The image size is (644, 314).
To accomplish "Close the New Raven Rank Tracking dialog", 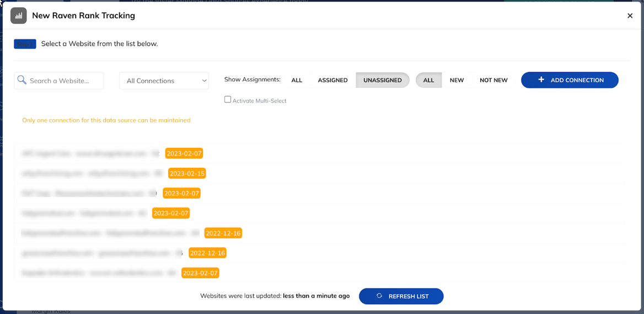I will click(x=630, y=16).
